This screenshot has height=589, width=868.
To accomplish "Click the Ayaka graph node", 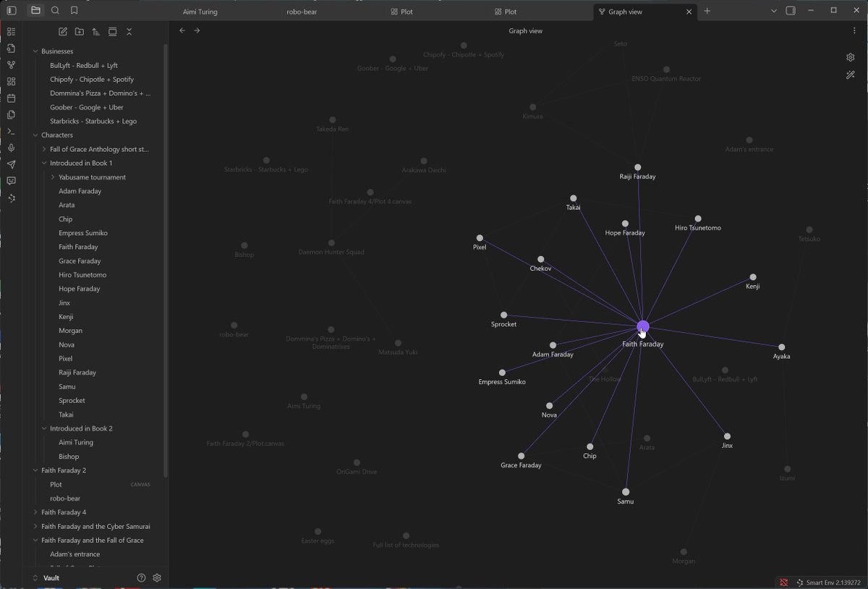I will pyautogui.click(x=781, y=347).
